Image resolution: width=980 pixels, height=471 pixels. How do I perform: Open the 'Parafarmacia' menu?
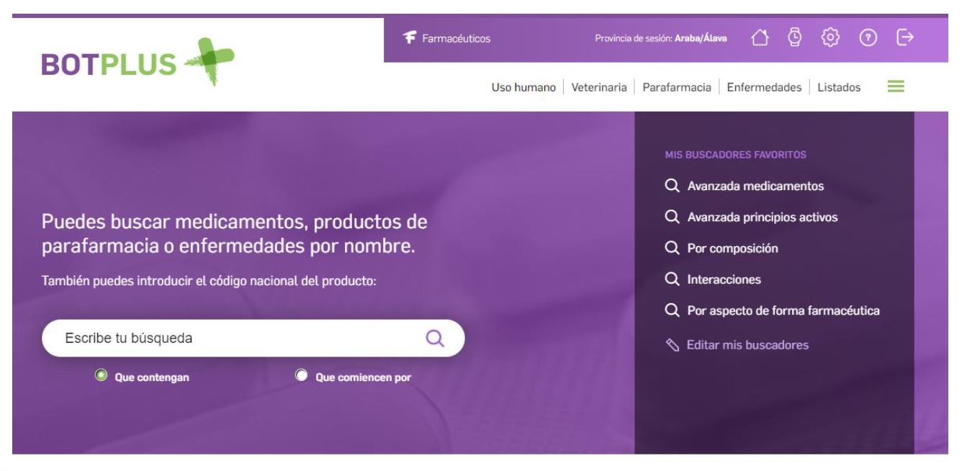pyautogui.click(x=676, y=88)
